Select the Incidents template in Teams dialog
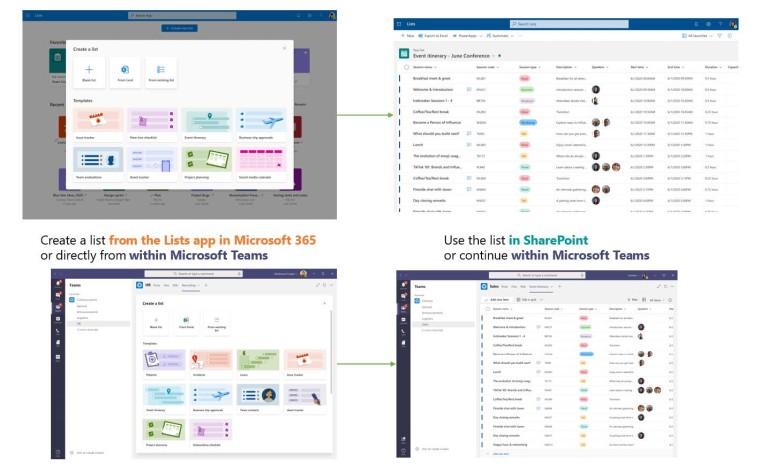The image size is (760, 471). (x=211, y=363)
